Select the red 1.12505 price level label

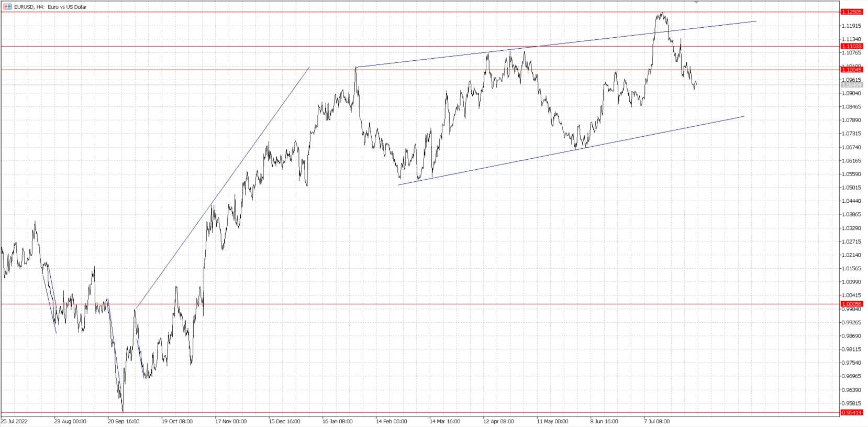coord(851,12)
